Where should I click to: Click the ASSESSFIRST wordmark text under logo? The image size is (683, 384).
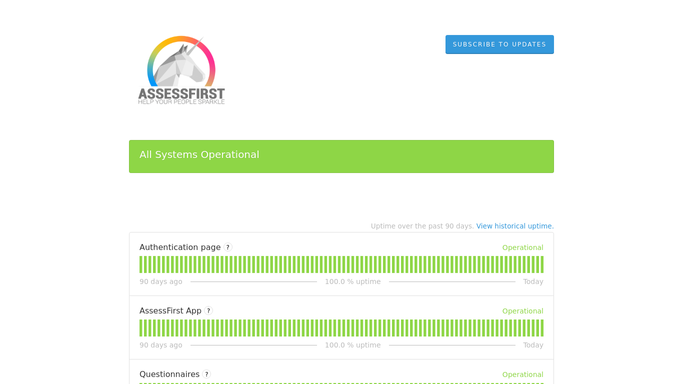coord(181,94)
